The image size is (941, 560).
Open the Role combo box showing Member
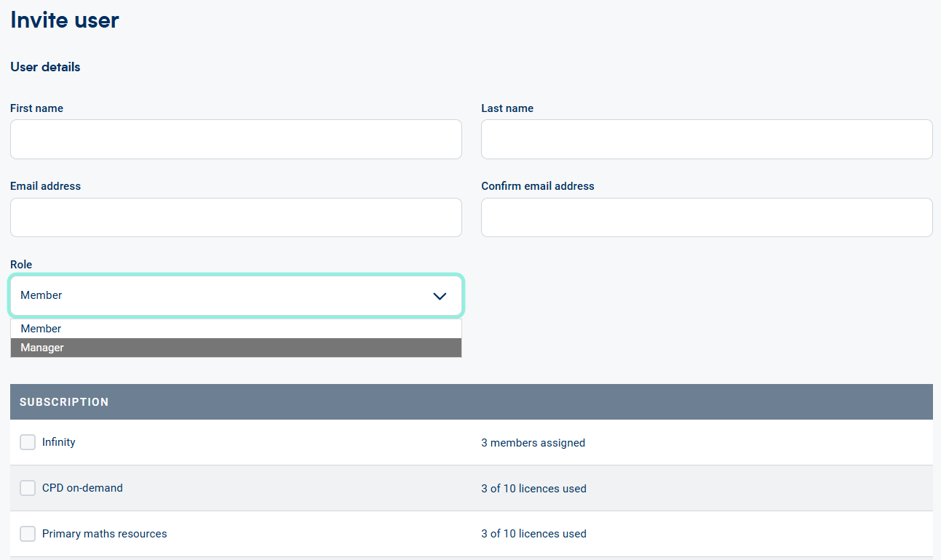click(x=218, y=296)
